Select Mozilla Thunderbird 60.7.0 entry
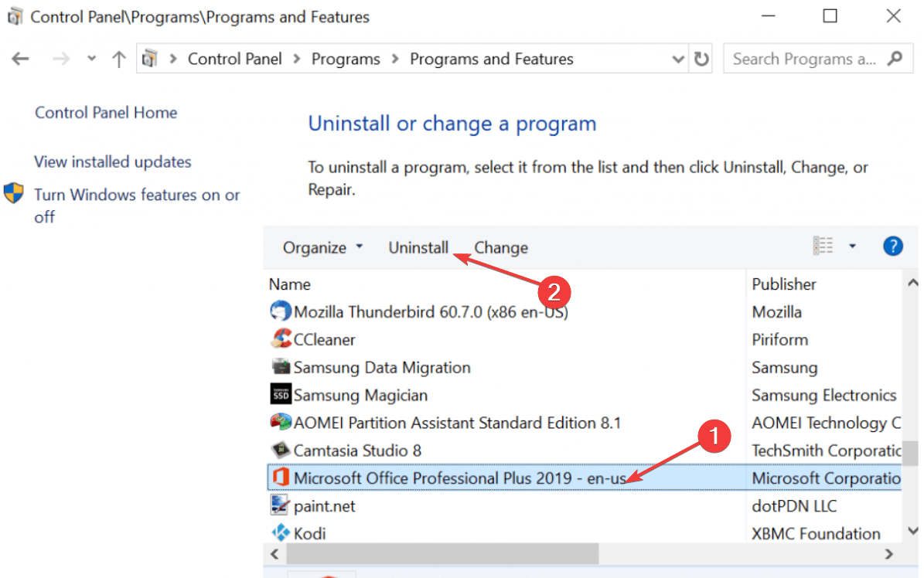 point(431,312)
